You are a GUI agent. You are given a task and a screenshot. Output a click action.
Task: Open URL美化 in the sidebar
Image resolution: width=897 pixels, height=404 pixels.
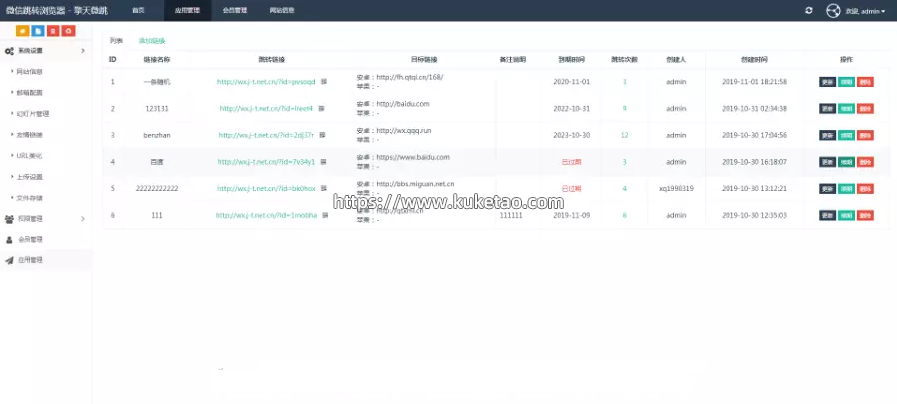30,156
